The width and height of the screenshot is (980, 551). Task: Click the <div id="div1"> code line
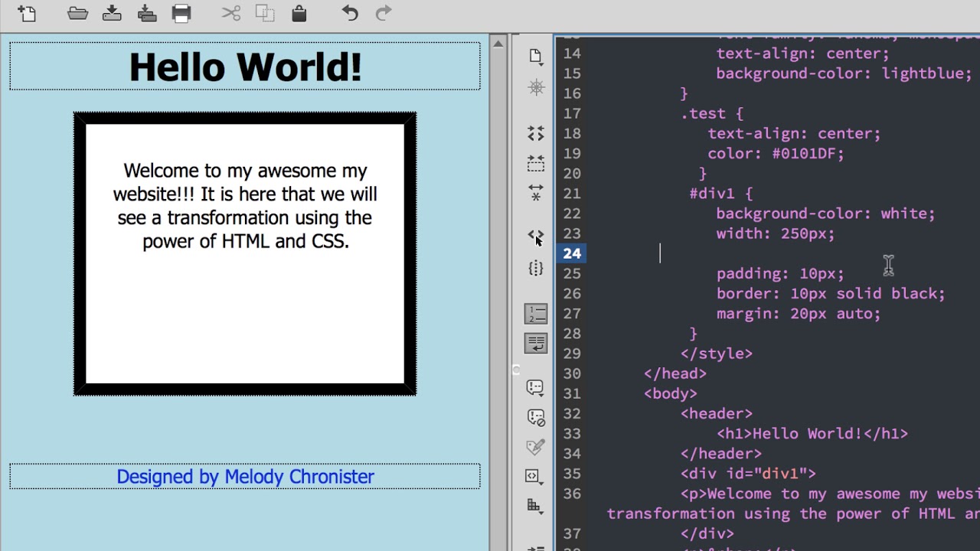point(748,474)
